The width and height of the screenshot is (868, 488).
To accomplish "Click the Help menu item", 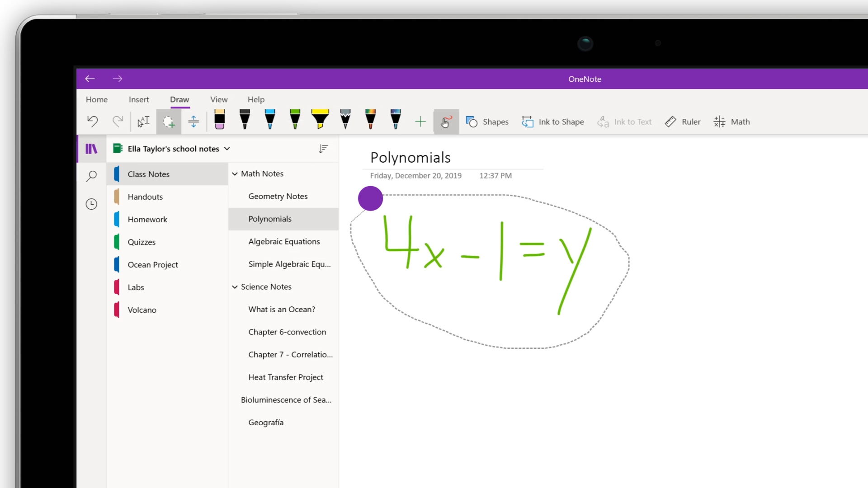I will pyautogui.click(x=256, y=99).
